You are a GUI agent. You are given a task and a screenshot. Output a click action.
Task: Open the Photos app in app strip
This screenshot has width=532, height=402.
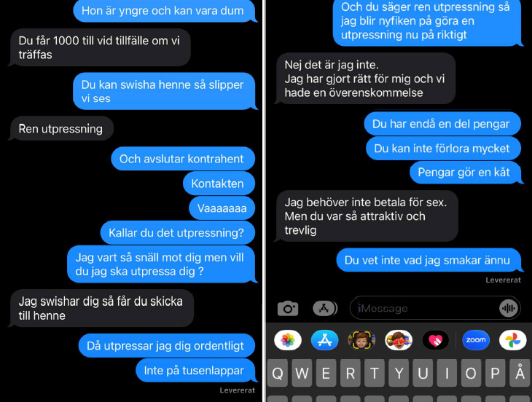tap(288, 340)
